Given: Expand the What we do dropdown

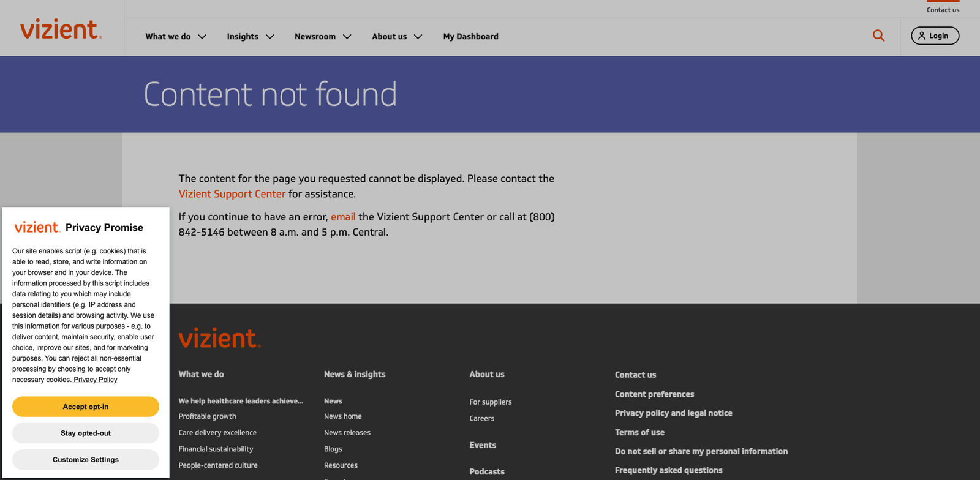Looking at the screenshot, I should 175,37.
